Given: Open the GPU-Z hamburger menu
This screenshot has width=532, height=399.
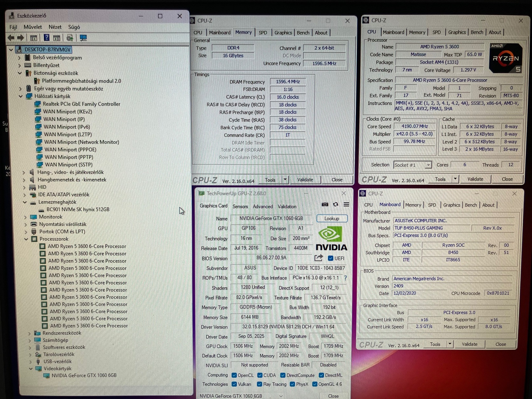Looking at the screenshot, I should tap(346, 205).
